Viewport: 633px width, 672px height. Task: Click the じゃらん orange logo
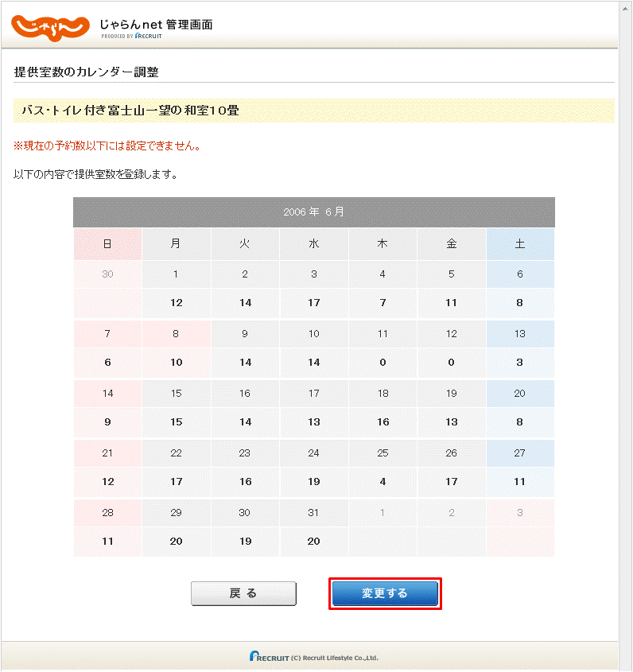49,26
